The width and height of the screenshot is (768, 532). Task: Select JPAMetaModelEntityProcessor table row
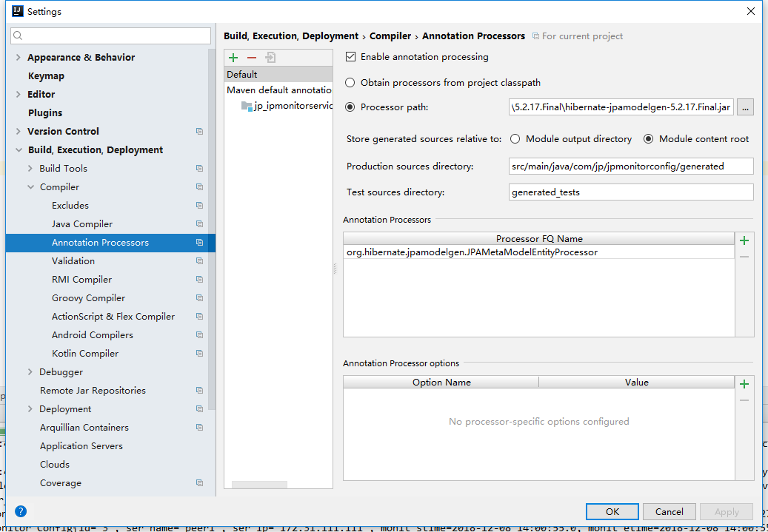pyautogui.click(x=538, y=252)
